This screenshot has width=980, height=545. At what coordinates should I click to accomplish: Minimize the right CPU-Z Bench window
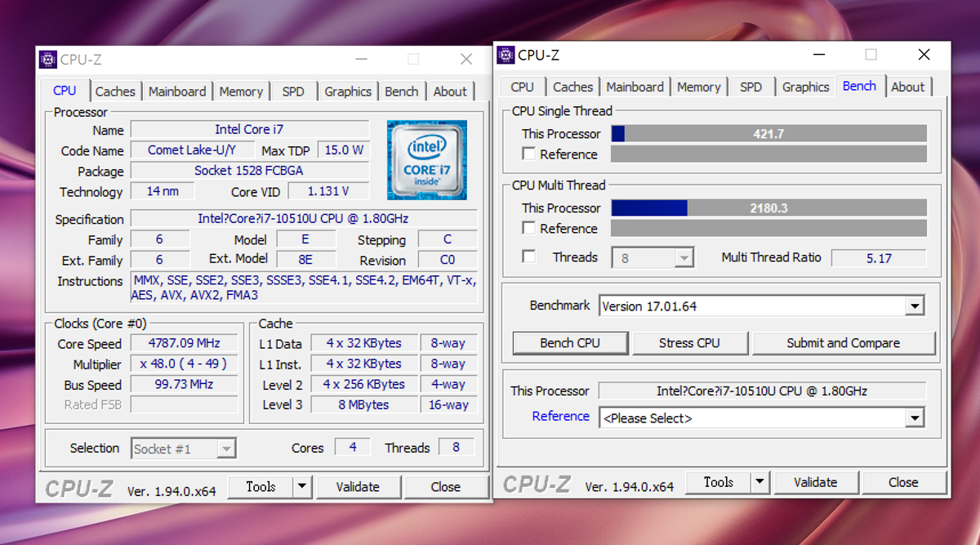818,55
